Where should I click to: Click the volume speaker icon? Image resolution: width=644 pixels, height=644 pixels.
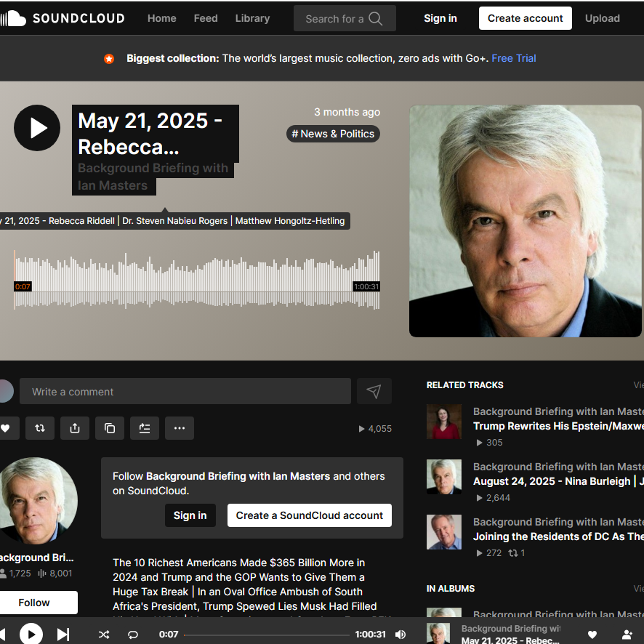pos(400,634)
